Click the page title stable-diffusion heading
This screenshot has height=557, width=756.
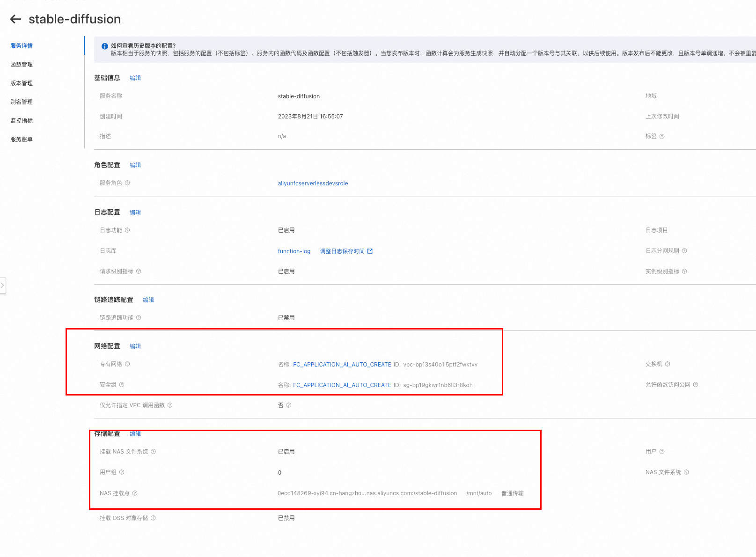coord(75,19)
